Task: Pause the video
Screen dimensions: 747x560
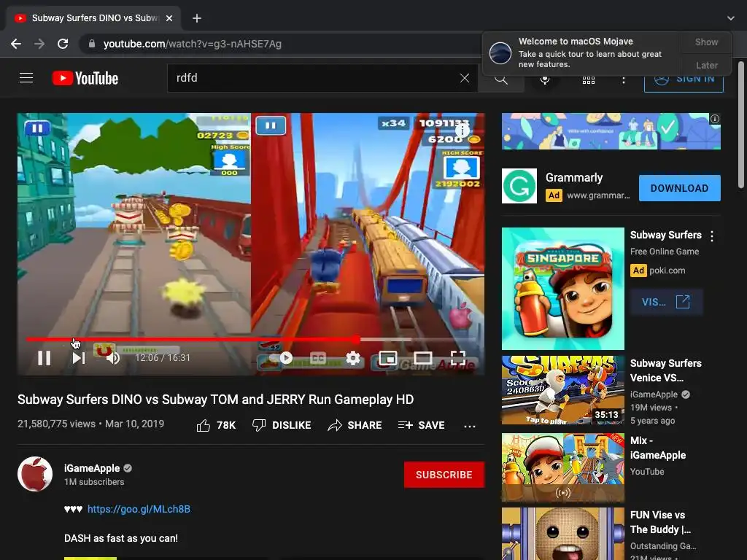Action: pyautogui.click(x=44, y=357)
